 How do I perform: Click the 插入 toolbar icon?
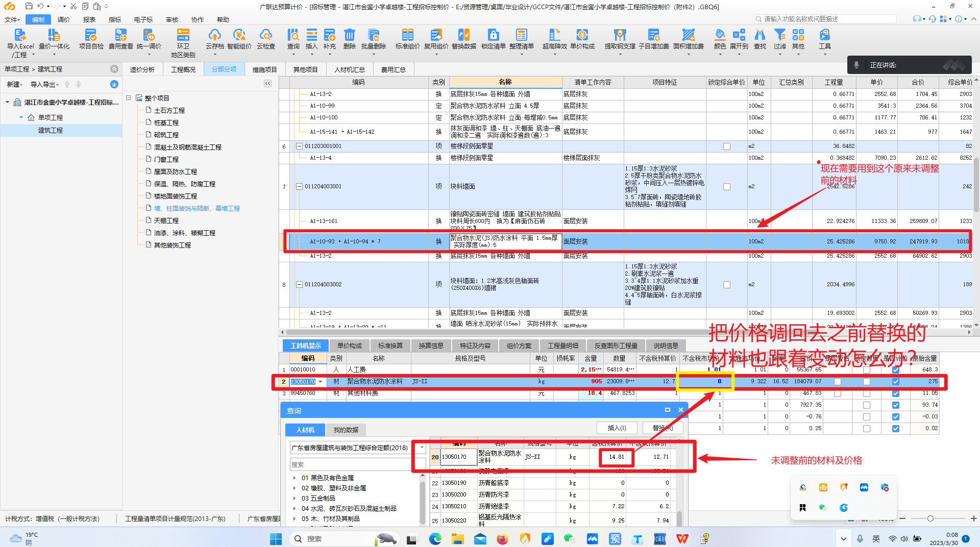pyautogui.click(x=311, y=39)
